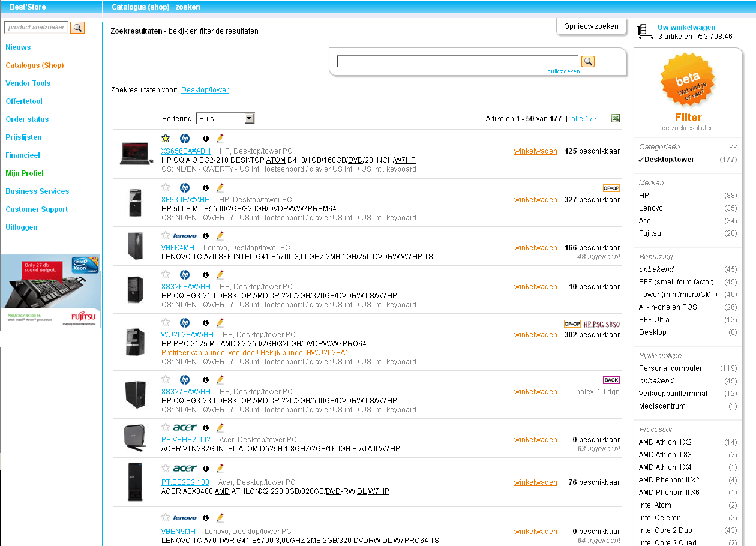Unstar favorite XS656EA#ABH
Screen dimensions: 756x546
tap(166, 139)
